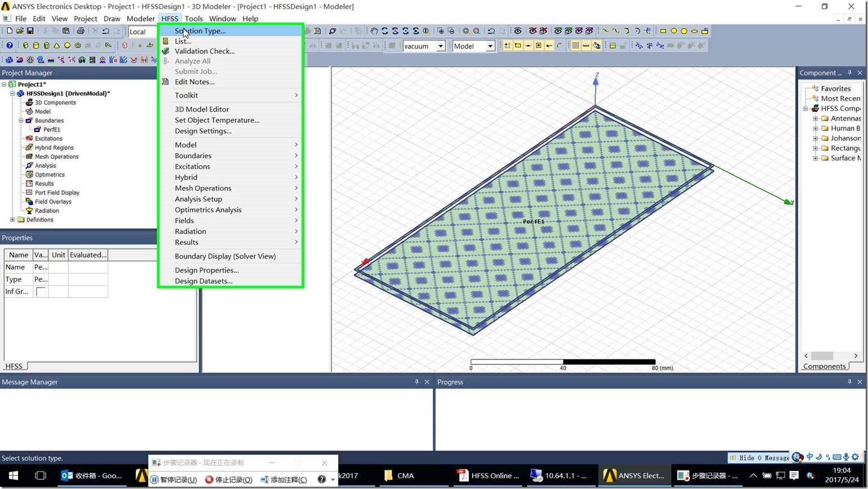Click 停止记录 in the Steps Recorder
Viewport: 868px width, 489px height.
[228, 479]
